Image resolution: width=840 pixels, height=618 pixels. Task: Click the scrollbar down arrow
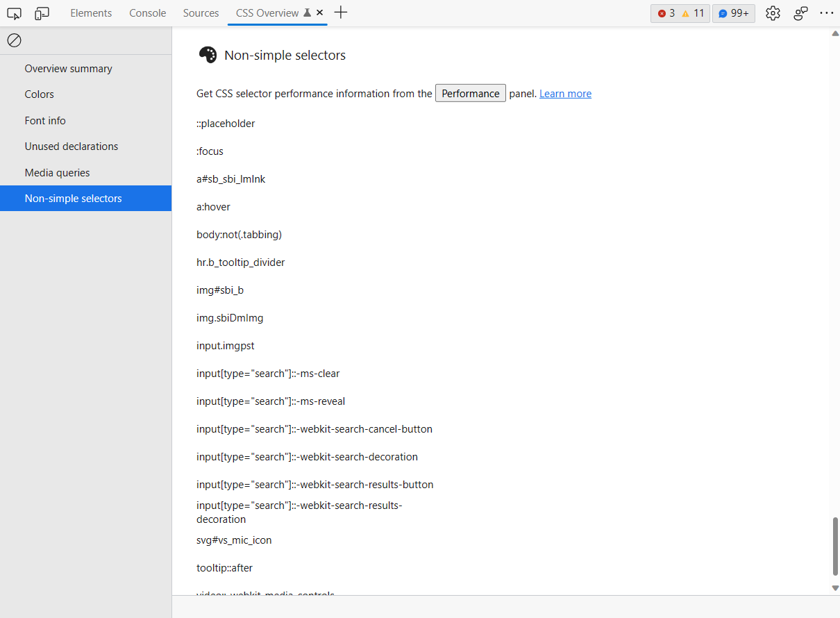(834, 587)
